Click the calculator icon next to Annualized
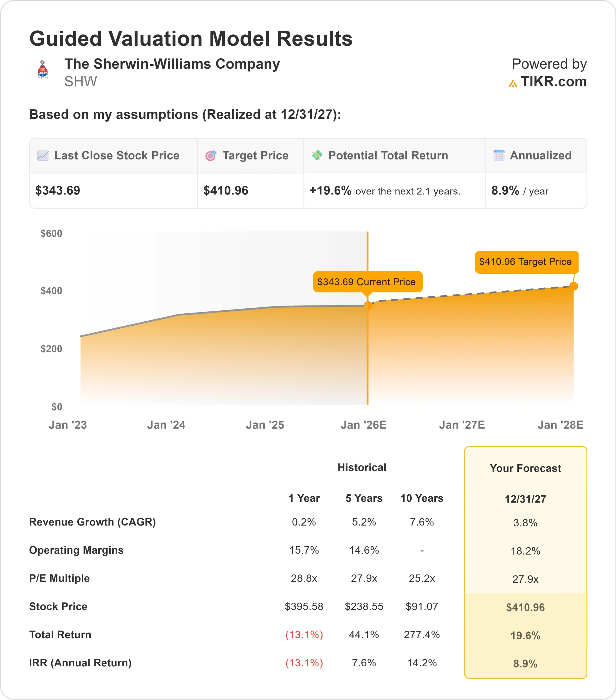 (x=499, y=155)
